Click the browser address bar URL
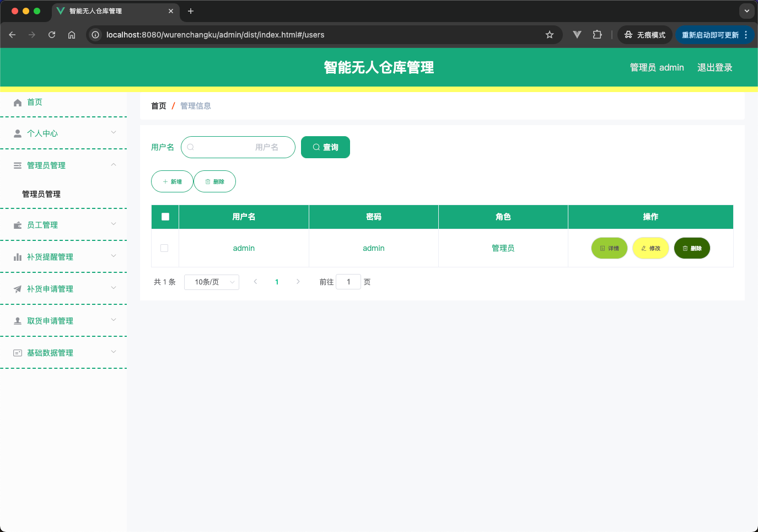Viewport: 758px width, 532px height. (215, 35)
